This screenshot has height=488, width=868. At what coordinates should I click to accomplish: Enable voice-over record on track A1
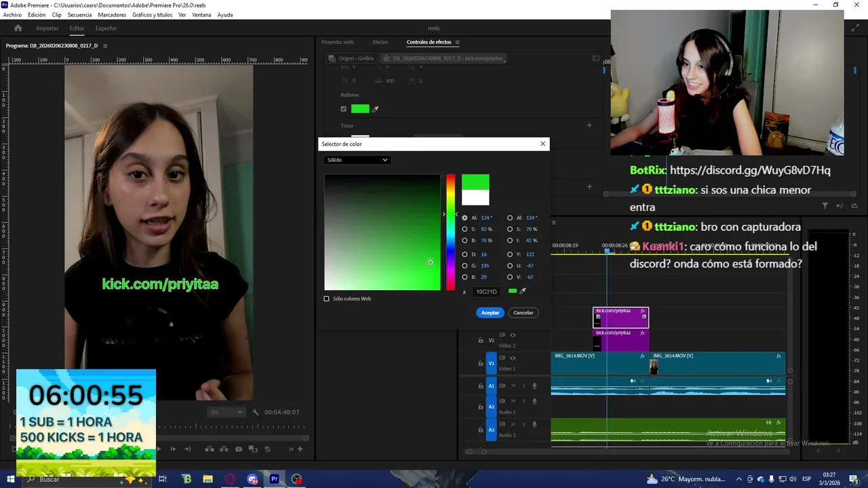[x=534, y=386]
